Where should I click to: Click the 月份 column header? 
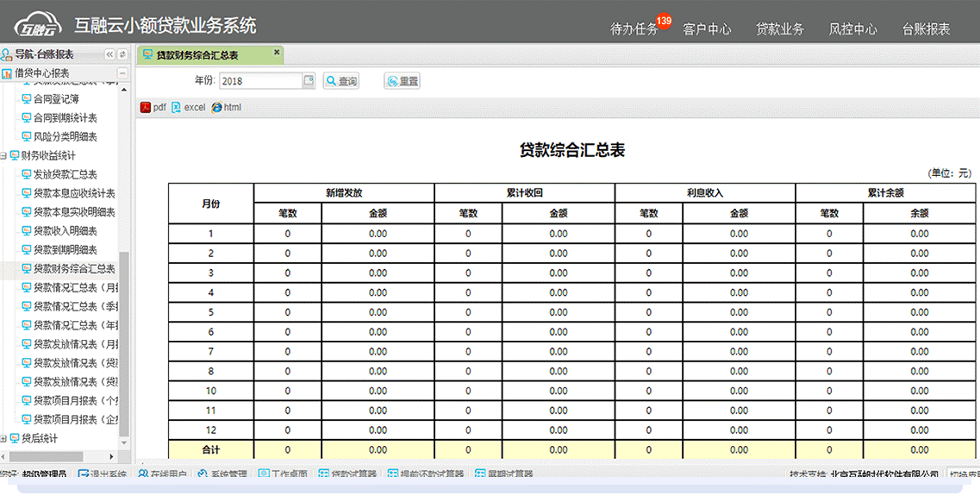tap(210, 204)
